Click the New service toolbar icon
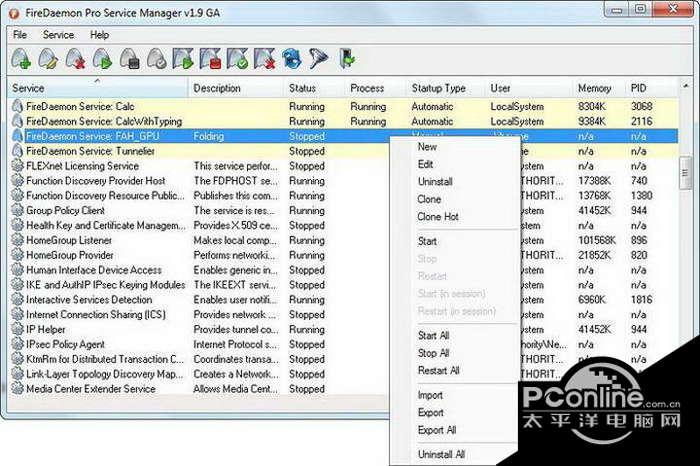This screenshot has height=466, width=700. [x=21, y=59]
